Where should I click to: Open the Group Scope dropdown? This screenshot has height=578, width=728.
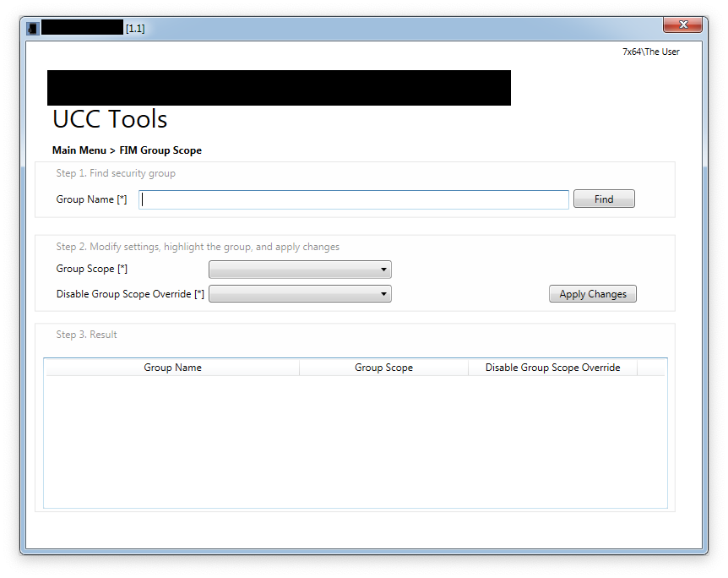point(300,270)
